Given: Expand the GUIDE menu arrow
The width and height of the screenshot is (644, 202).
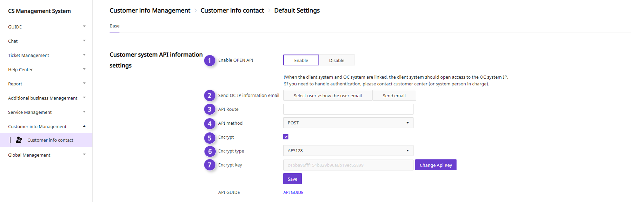Looking at the screenshot, I should pos(84,26).
